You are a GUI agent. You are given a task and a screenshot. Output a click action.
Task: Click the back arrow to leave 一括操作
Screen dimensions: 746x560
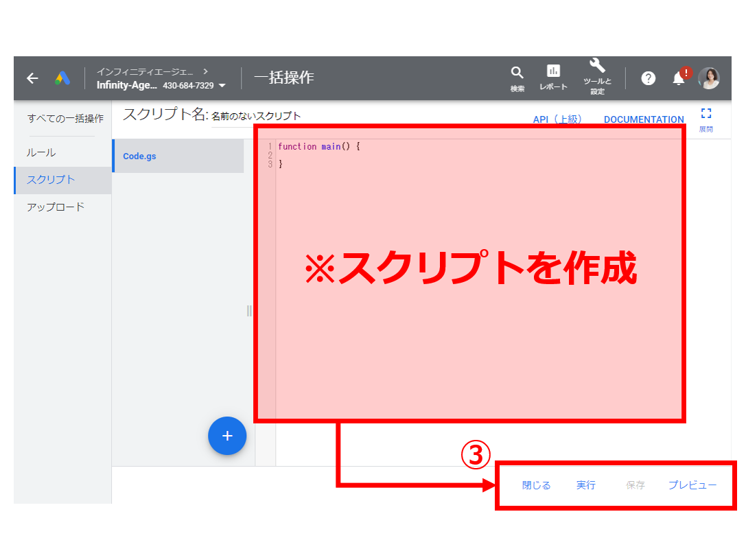click(x=32, y=78)
